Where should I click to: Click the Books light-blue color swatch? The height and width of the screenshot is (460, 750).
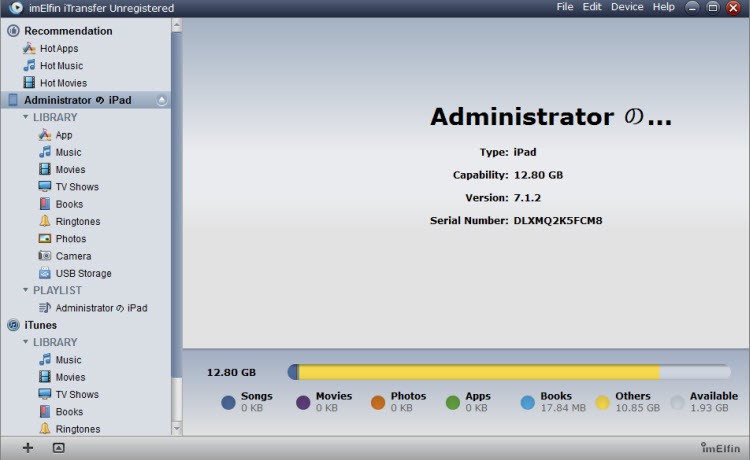(x=528, y=403)
